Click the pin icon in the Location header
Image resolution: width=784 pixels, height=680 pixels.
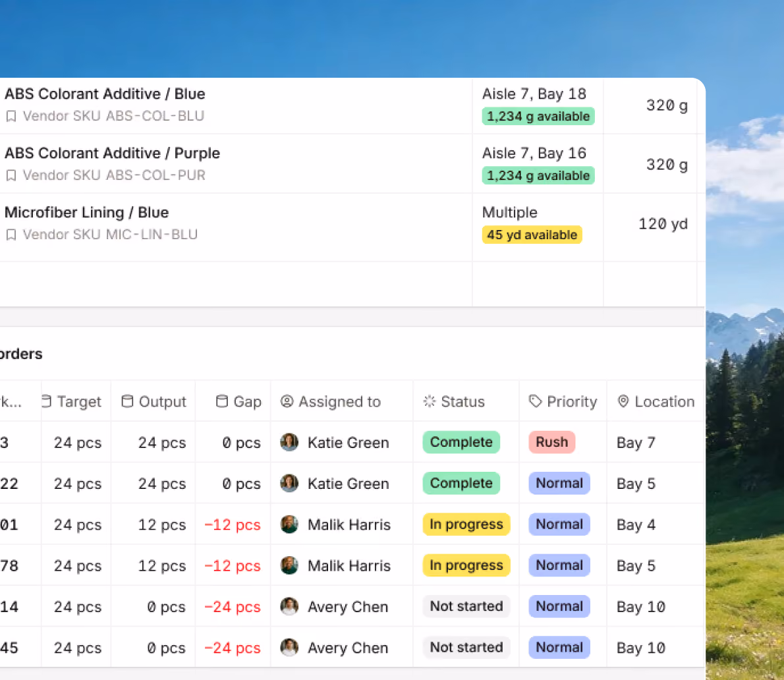pyautogui.click(x=623, y=401)
